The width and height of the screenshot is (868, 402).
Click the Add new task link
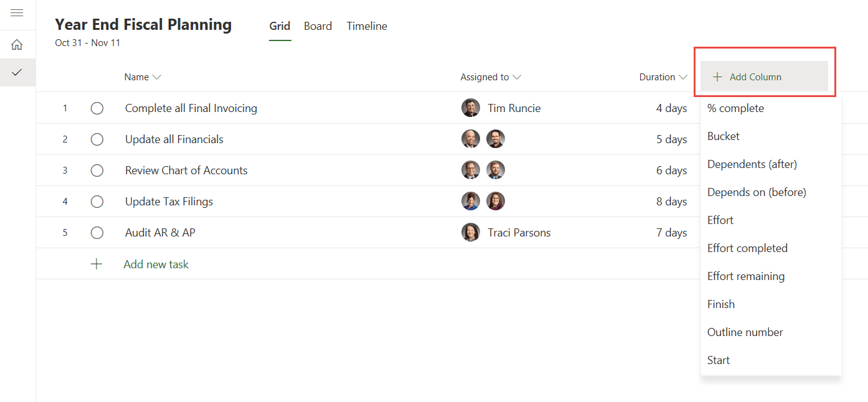156,264
